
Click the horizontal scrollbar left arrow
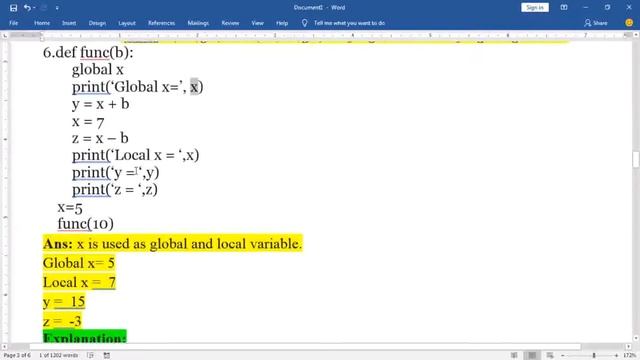(x=5, y=347)
